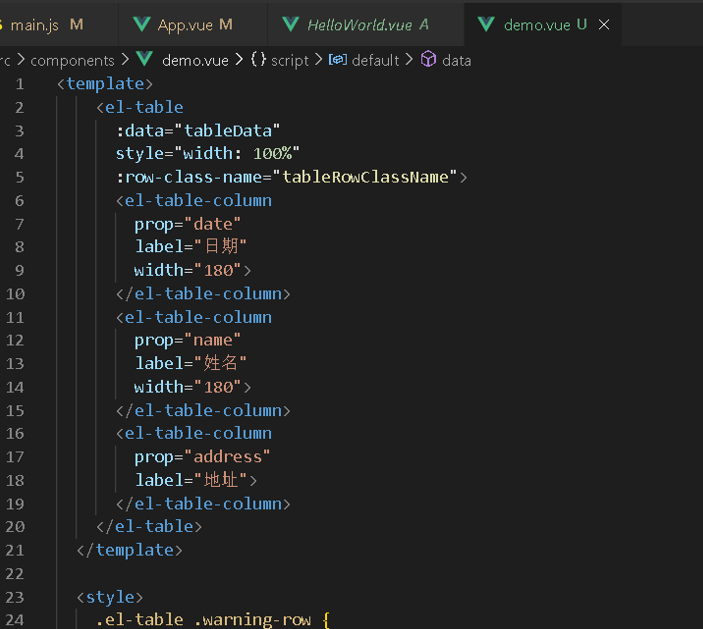Click the Vue icon on demo.vue tab

pos(487,24)
